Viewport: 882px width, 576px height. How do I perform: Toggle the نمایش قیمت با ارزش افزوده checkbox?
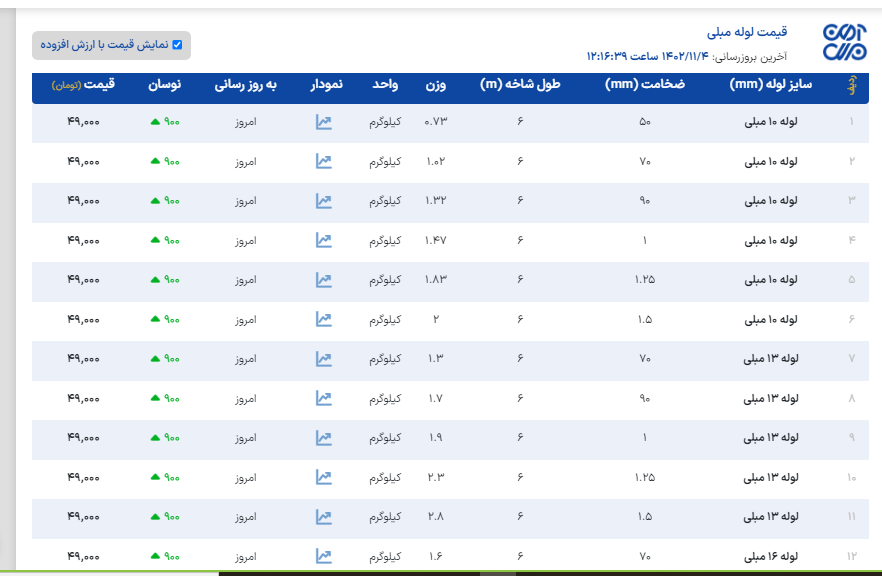(x=177, y=45)
